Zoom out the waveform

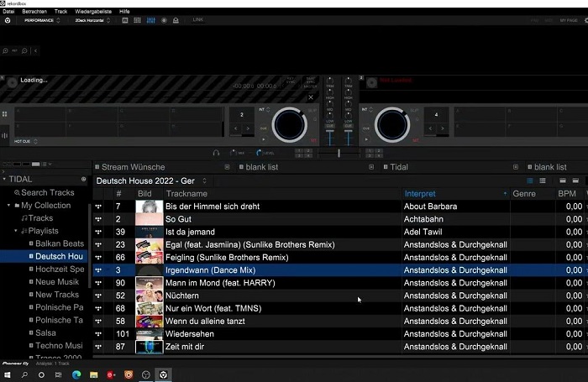coord(24,50)
